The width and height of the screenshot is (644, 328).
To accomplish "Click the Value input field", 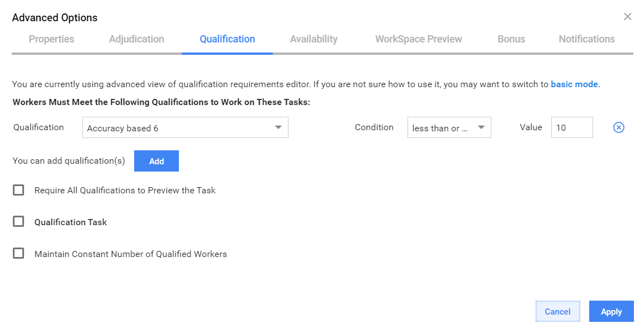I will [572, 127].
